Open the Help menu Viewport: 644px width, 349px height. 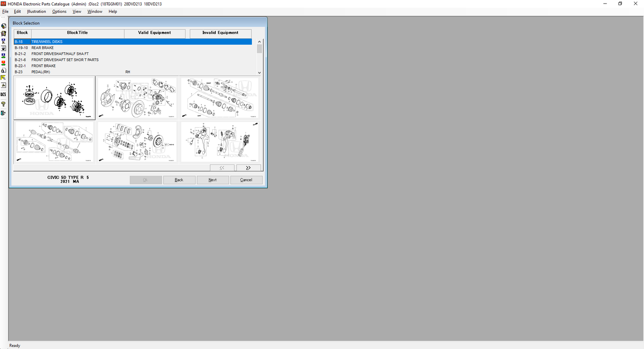point(113,12)
